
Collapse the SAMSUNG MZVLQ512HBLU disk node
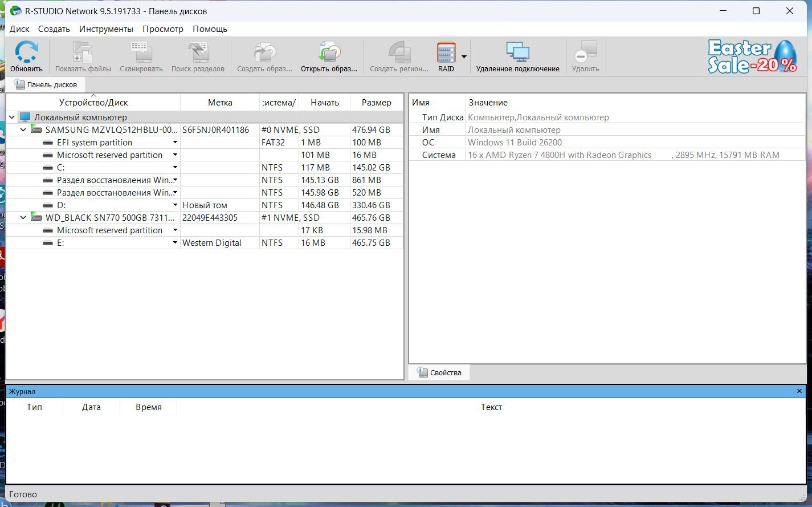pos(23,130)
